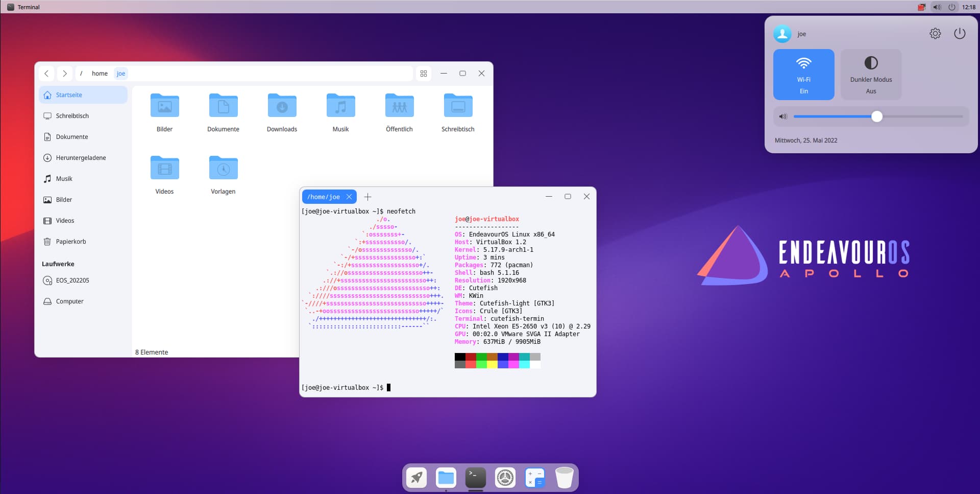The image size is (980, 494).
Task: Open calculator from dock
Action: tap(535, 478)
